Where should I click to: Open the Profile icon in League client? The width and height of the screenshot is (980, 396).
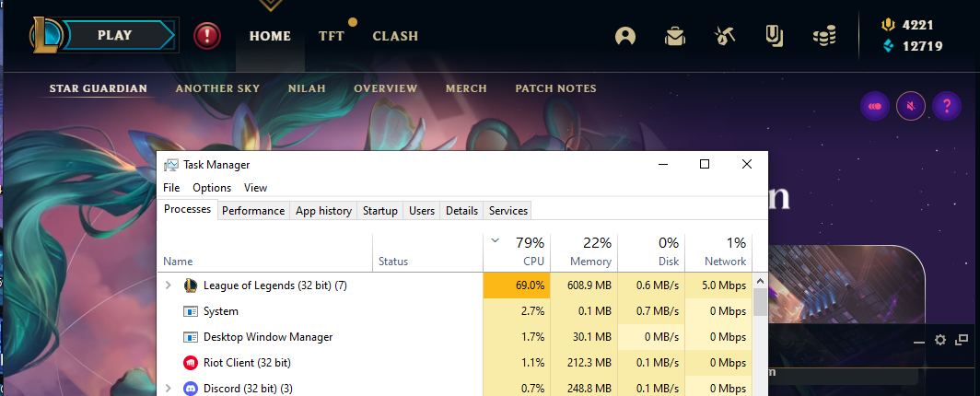pos(626,37)
